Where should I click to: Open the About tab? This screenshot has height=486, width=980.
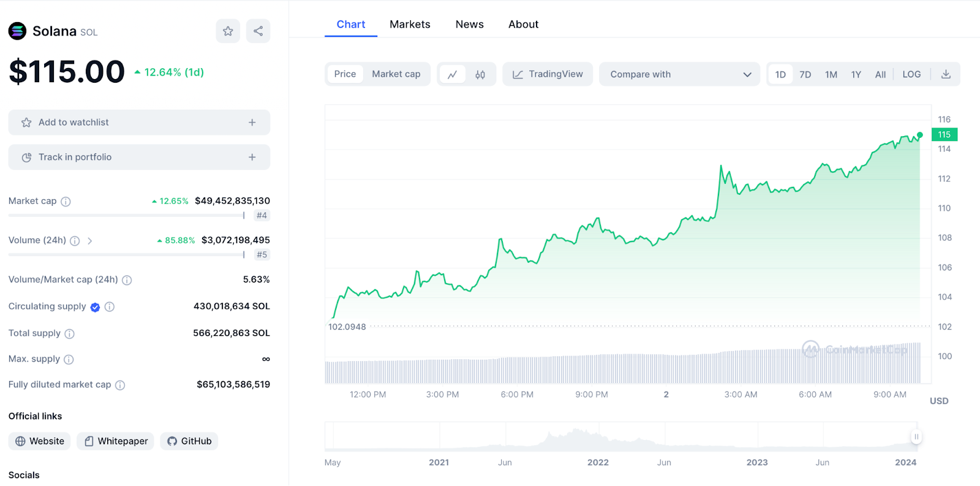point(524,25)
